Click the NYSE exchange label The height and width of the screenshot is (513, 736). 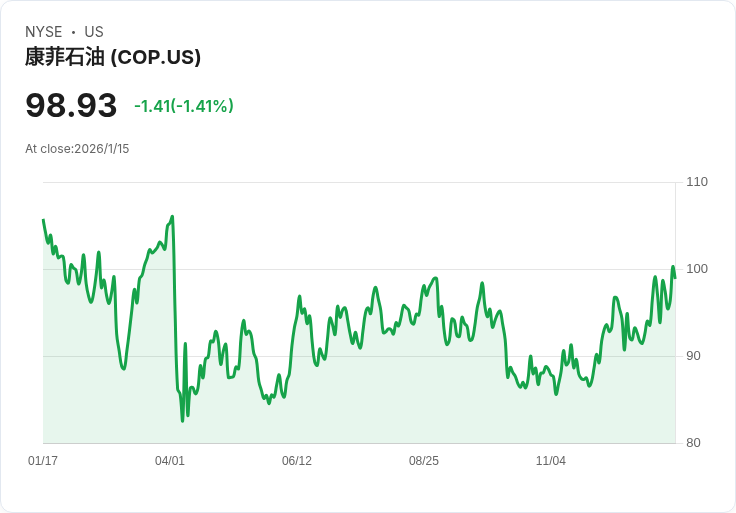click(x=44, y=32)
